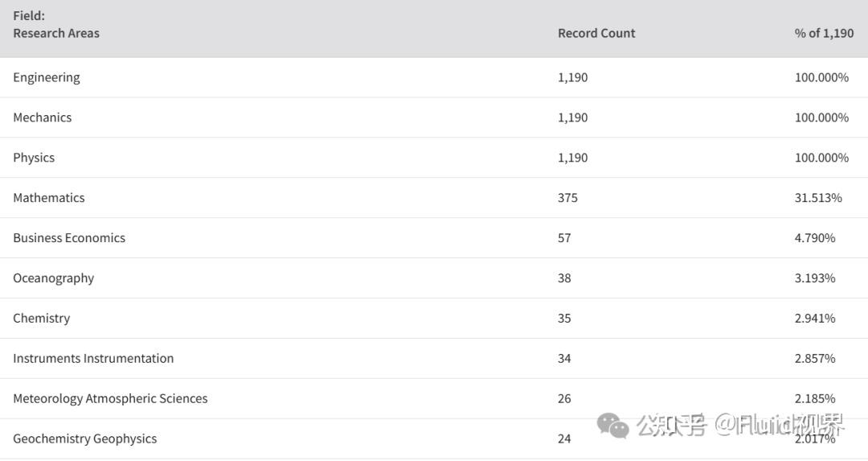
Task: Open Instruments Instrumentation research area
Action: 93,359
